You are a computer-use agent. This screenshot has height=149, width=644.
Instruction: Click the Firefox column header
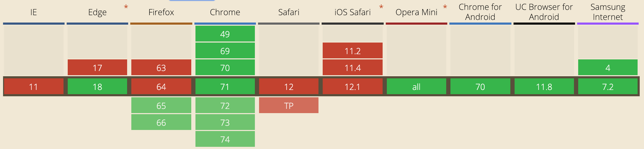161,13
